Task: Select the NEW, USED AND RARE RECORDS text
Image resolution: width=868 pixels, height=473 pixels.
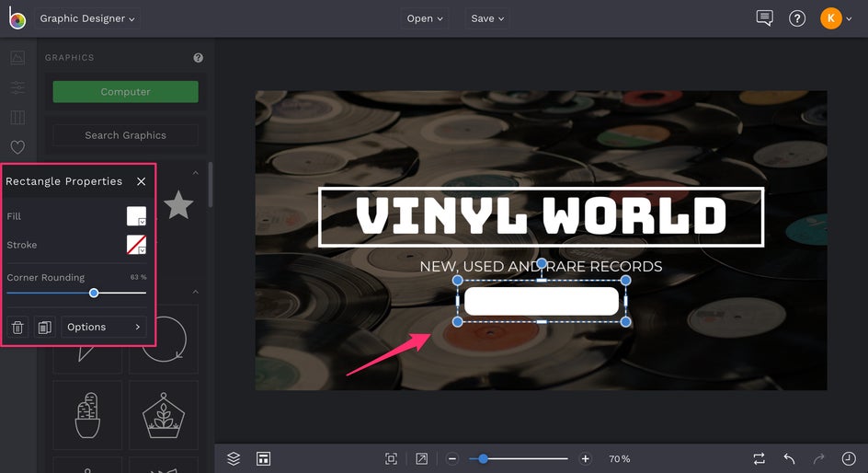Action: click(x=541, y=267)
